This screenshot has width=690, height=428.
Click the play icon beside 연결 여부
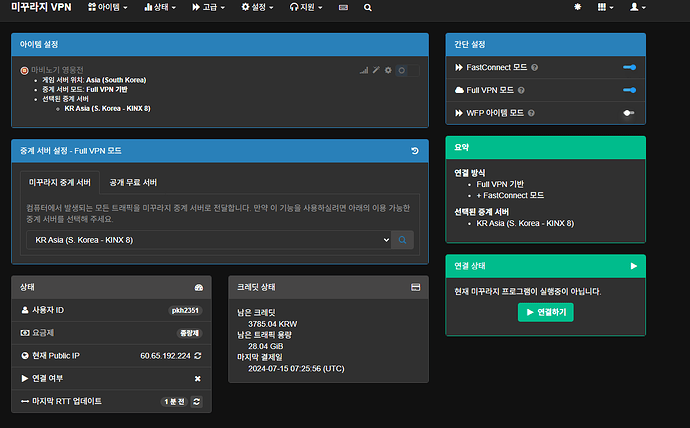[x=25, y=378]
